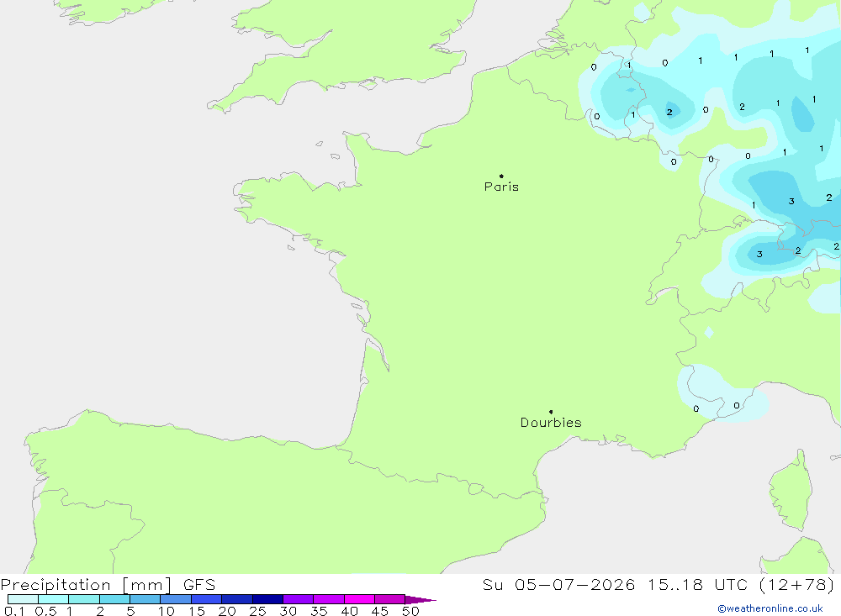The width and height of the screenshot is (841, 616).
Task: Pick the 30–35 mm violet legend swatch
Action: 299,599
